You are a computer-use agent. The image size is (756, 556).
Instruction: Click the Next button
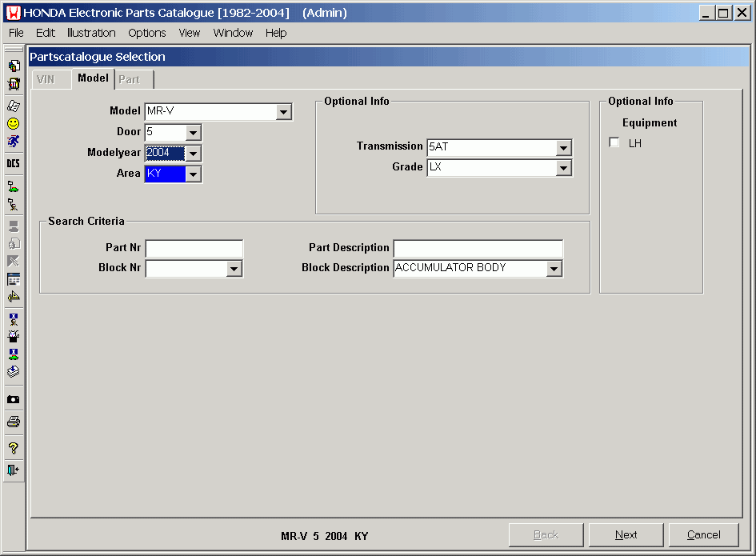coord(626,534)
